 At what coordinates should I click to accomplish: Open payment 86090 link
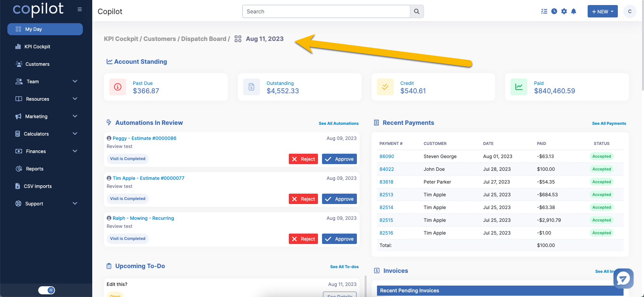pos(387,156)
